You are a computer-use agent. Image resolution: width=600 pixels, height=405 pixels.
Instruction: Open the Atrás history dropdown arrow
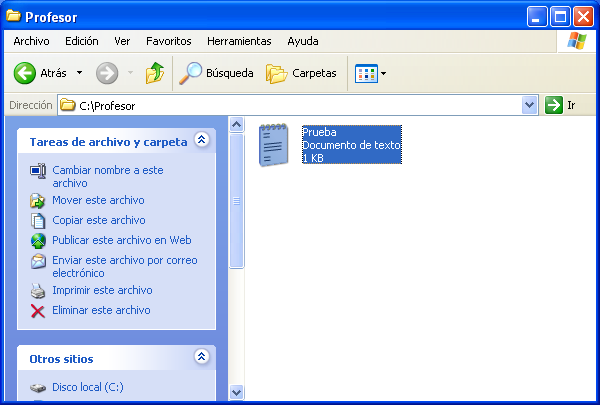[79, 73]
